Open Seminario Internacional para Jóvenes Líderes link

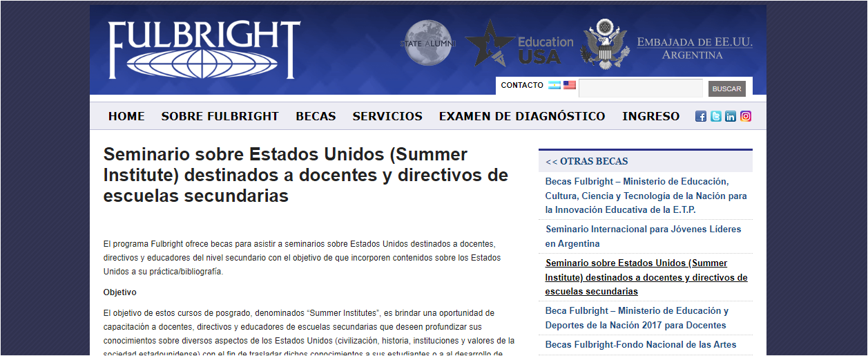[x=644, y=236]
